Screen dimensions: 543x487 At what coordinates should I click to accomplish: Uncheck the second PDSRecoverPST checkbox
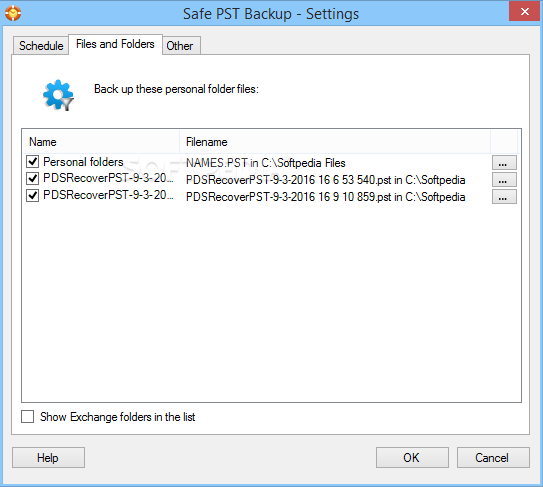pyautogui.click(x=33, y=178)
